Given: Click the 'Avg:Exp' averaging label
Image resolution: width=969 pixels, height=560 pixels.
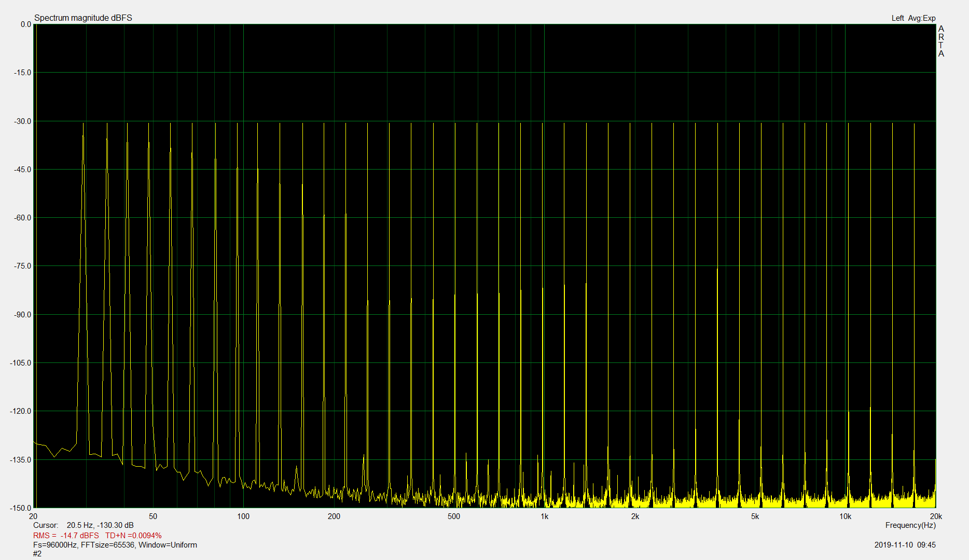Looking at the screenshot, I should (x=922, y=18).
